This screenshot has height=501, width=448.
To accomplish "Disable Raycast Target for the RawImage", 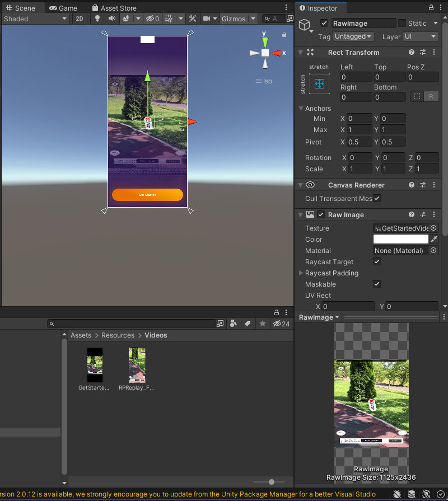I will pos(376,261).
